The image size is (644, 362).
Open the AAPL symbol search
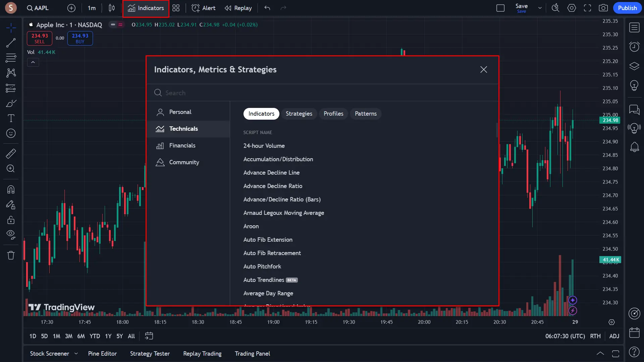[x=38, y=8]
